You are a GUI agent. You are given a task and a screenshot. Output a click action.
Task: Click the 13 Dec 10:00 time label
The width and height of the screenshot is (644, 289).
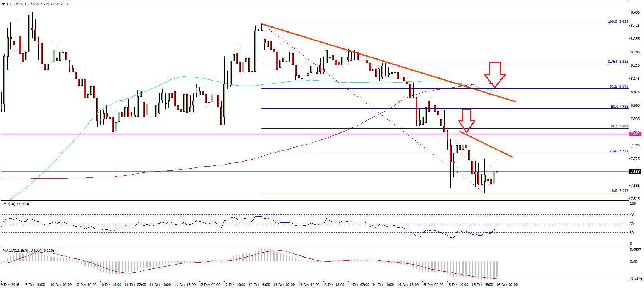[309, 285]
